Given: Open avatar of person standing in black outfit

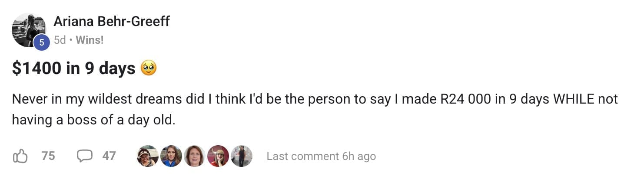Looking at the screenshot, I should tap(242, 156).
